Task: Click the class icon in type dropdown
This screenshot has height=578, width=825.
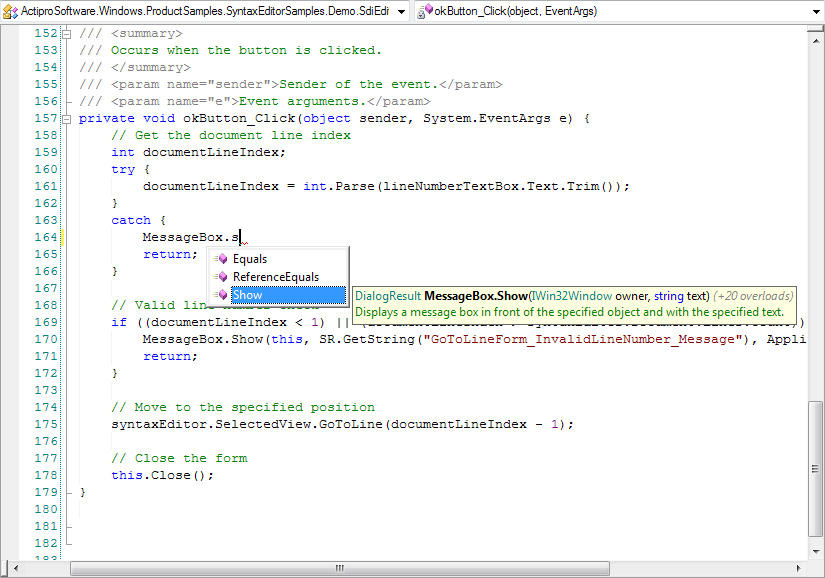Action: (x=12, y=11)
